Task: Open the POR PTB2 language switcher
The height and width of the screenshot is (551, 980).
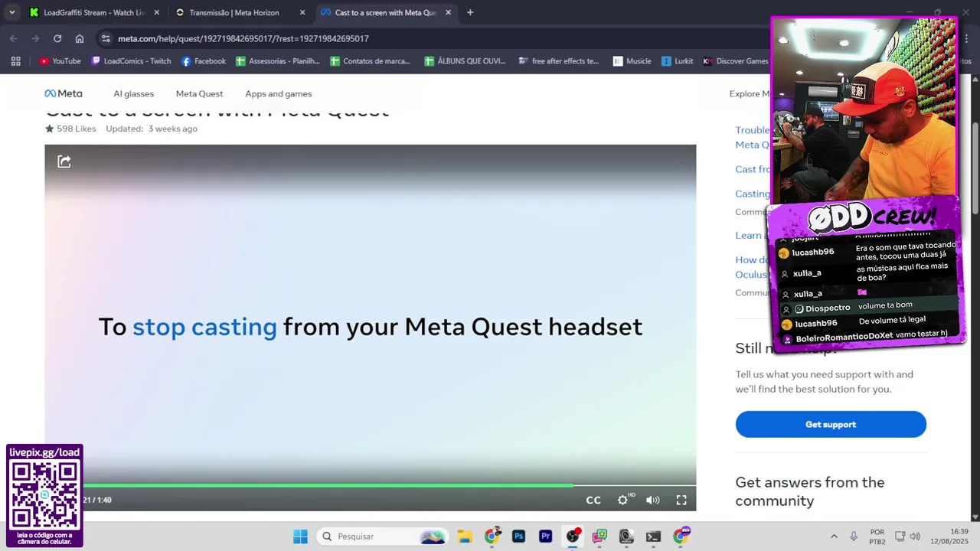Action: [x=877, y=536]
